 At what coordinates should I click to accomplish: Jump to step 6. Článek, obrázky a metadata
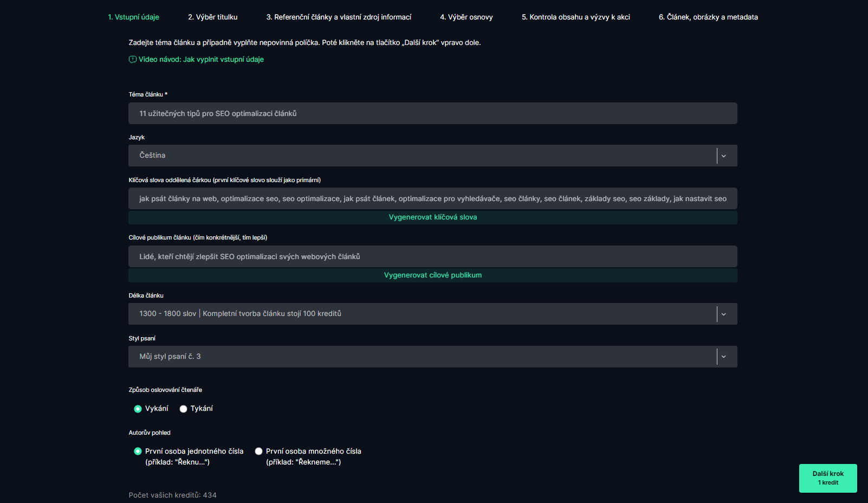pos(708,17)
